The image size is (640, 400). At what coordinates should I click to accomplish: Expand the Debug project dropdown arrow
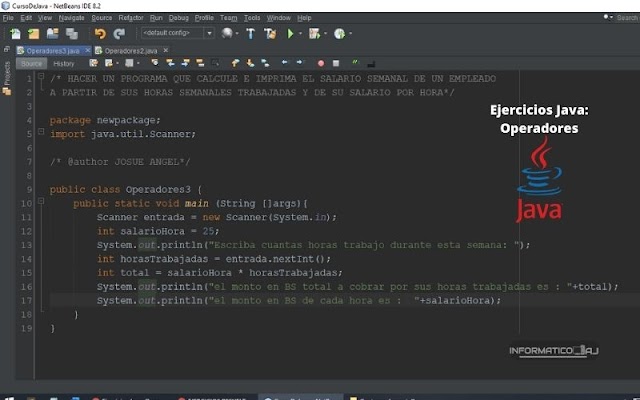pyautogui.click(x=325, y=33)
